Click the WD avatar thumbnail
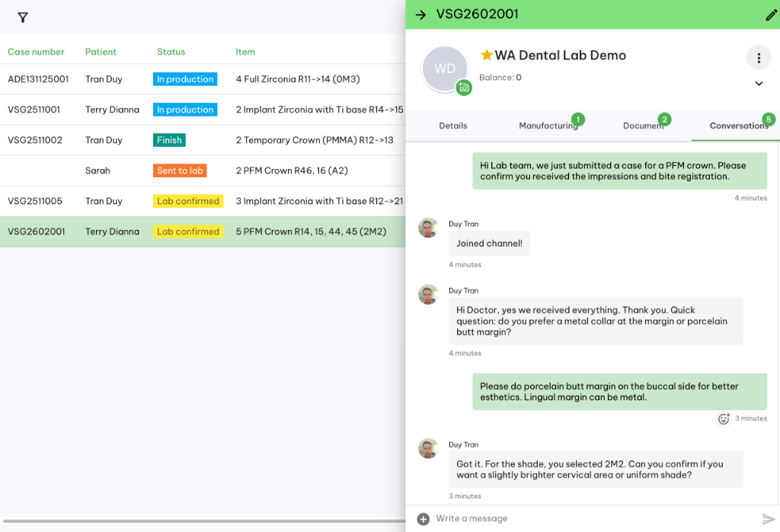Image resolution: width=780 pixels, height=532 pixels. (445, 70)
